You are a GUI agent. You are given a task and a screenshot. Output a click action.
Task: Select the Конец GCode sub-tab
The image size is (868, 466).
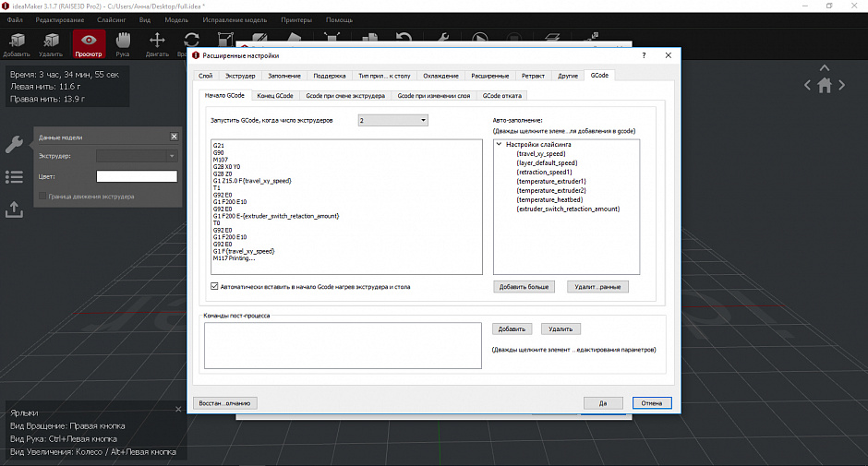point(275,96)
